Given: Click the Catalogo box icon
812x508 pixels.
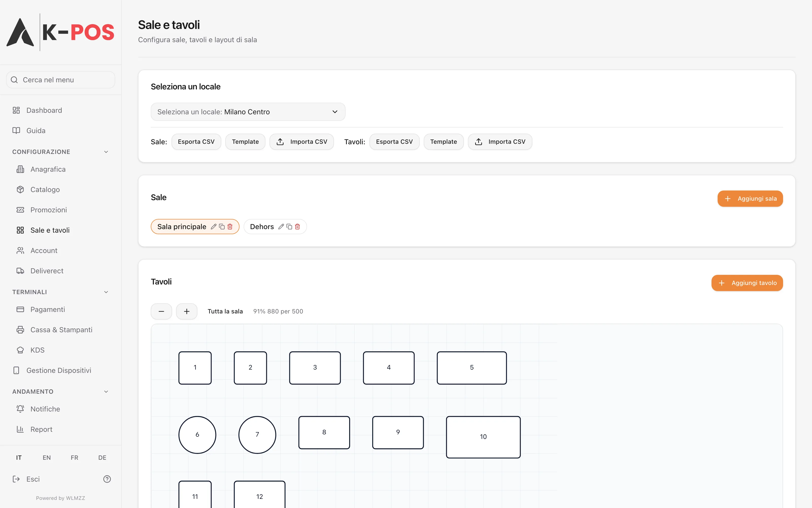Looking at the screenshot, I should [20, 189].
